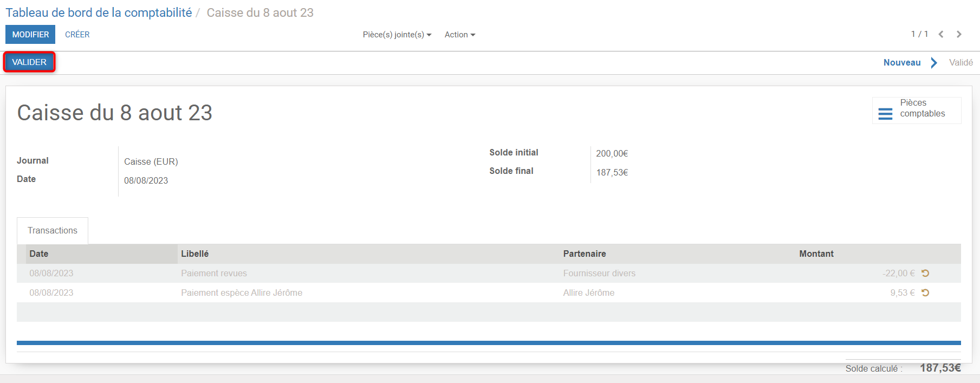
Task: Open Pièce(s) jointe(s) dropdown
Action: point(397,35)
